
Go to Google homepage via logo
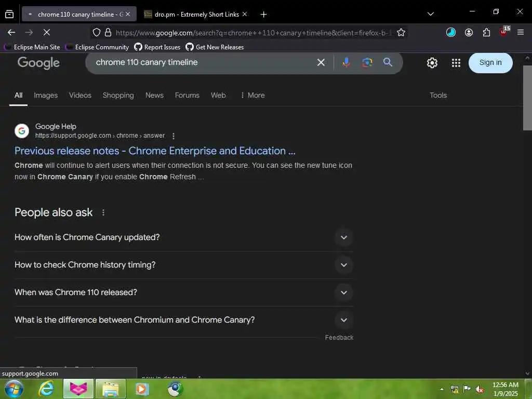(38, 63)
